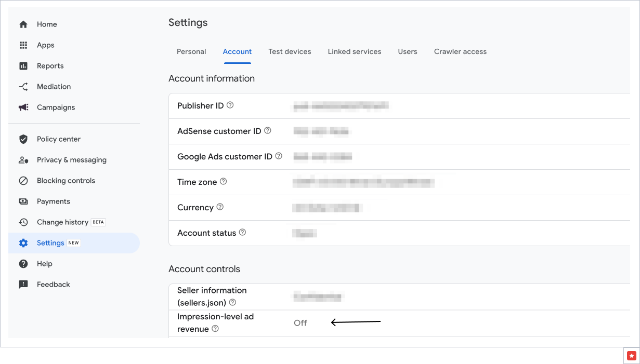Click Privacy & messaging menu item
The width and height of the screenshot is (640, 364).
coord(71,160)
